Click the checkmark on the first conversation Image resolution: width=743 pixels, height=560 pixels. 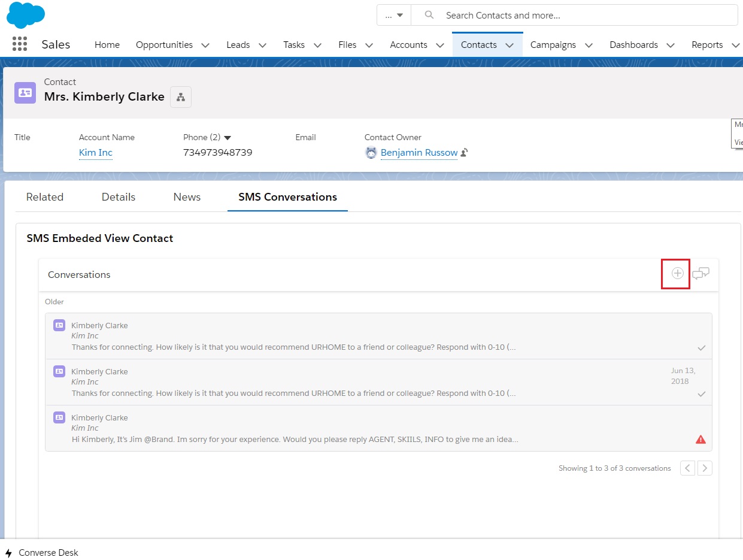702,347
